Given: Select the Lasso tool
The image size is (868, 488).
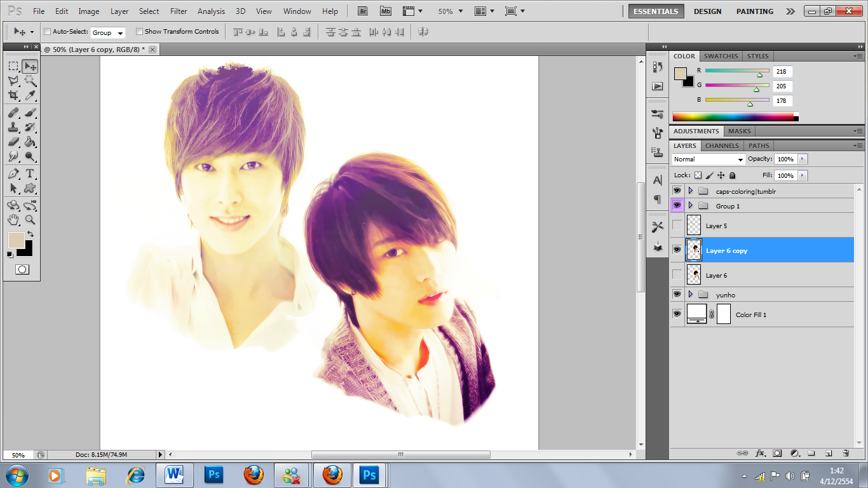Looking at the screenshot, I should pyautogui.click(x=13, y=81).
